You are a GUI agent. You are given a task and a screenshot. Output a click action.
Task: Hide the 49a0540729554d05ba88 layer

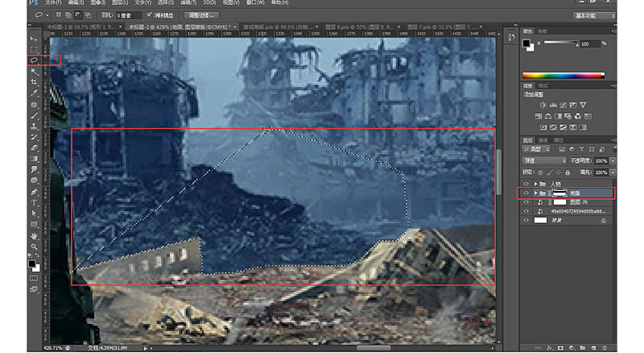[x=526, y=211]
